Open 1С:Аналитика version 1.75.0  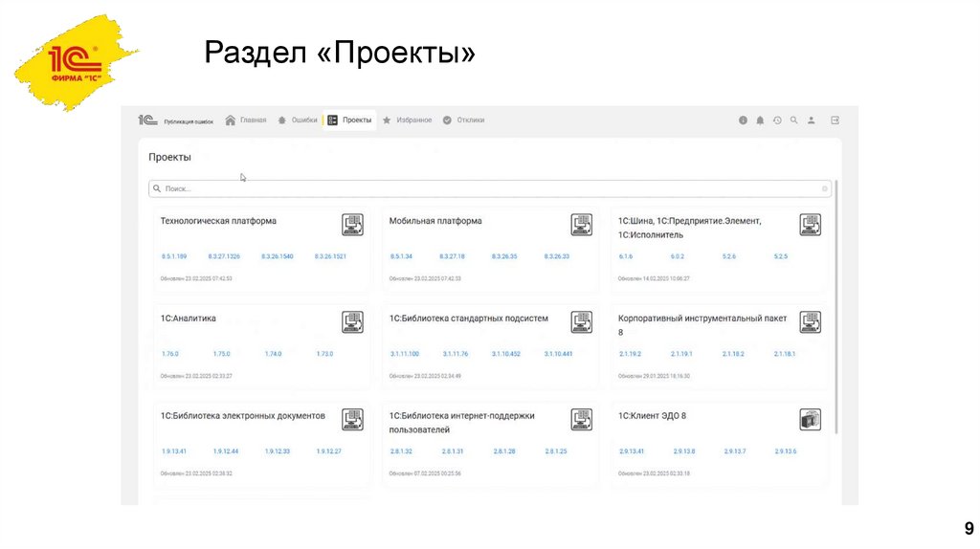pos(221,354)
